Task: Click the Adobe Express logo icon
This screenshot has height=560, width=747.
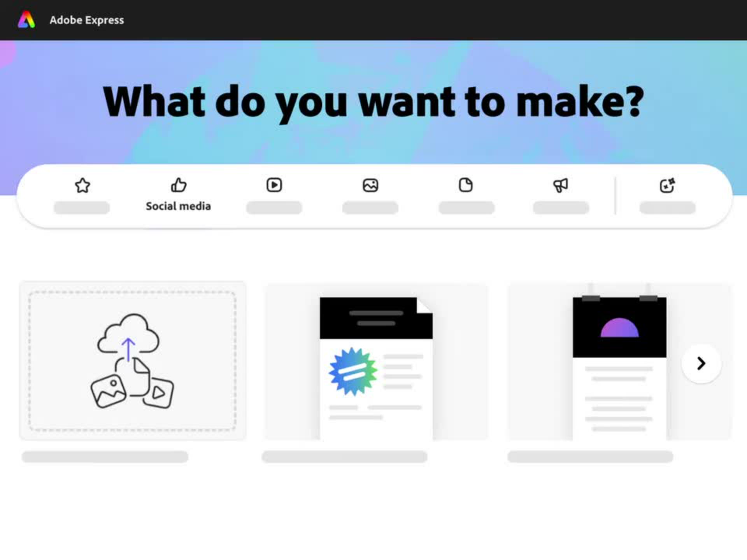Action: tap(26, 20)
